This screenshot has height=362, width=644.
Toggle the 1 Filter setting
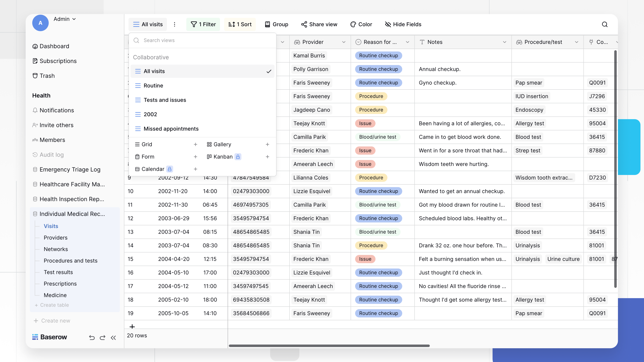tap(203, 24)
